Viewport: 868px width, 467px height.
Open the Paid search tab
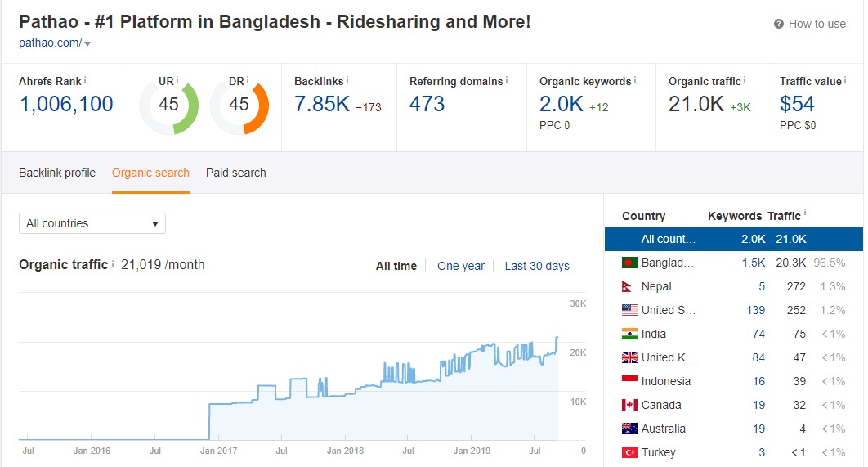[236, 173]
